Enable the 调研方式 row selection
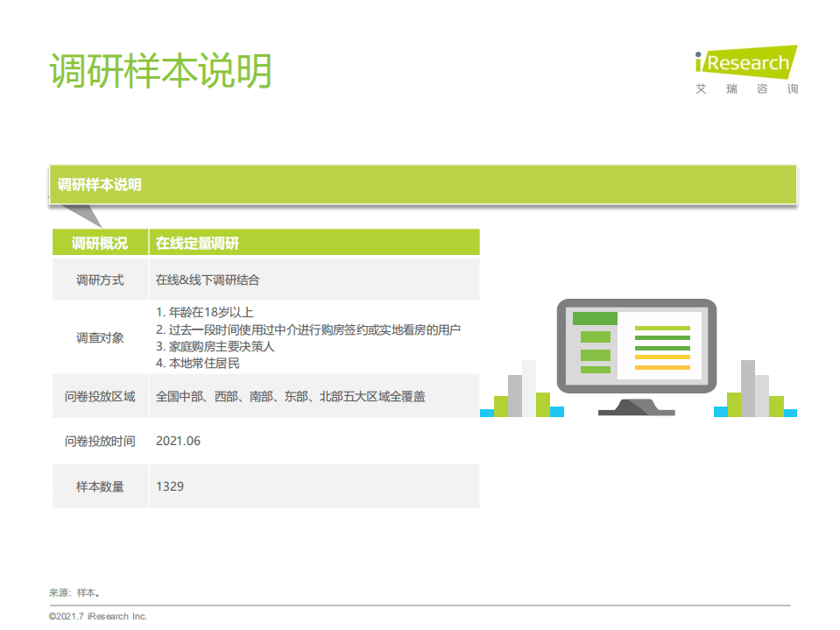 coord(99,278)
